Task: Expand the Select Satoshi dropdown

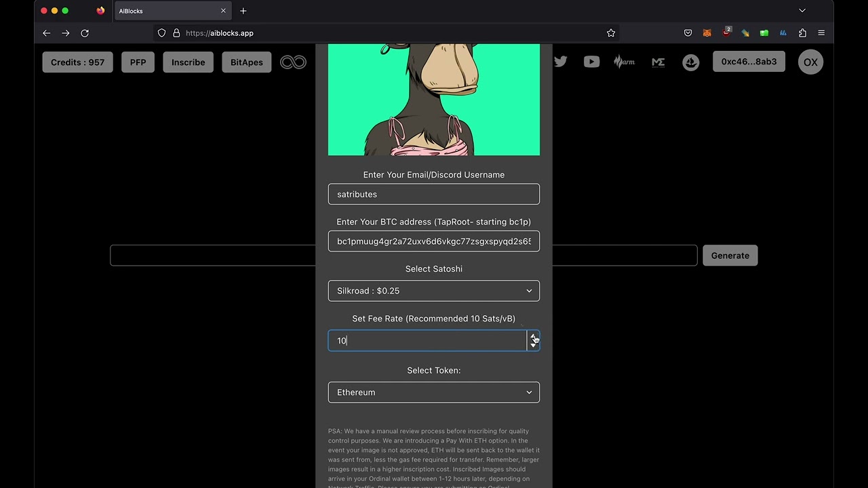Action: click(434, 291)
